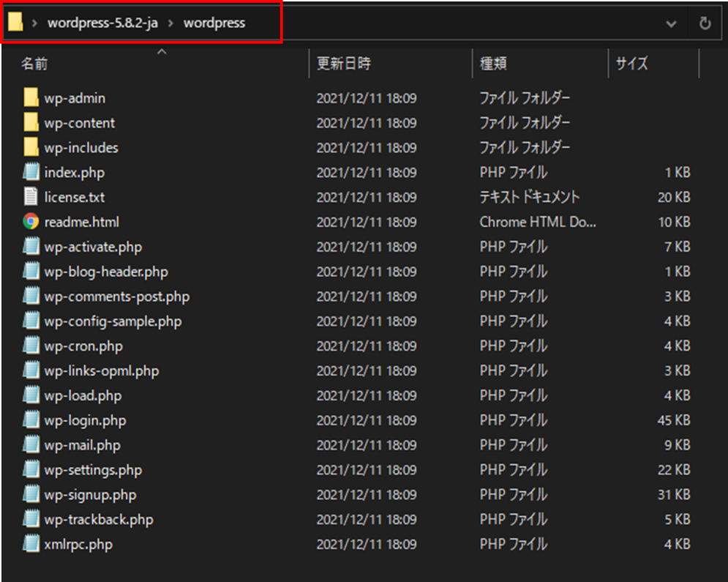728x582 pixels.
Task: Open the address bar history dropdown
Action: [671, 23]
